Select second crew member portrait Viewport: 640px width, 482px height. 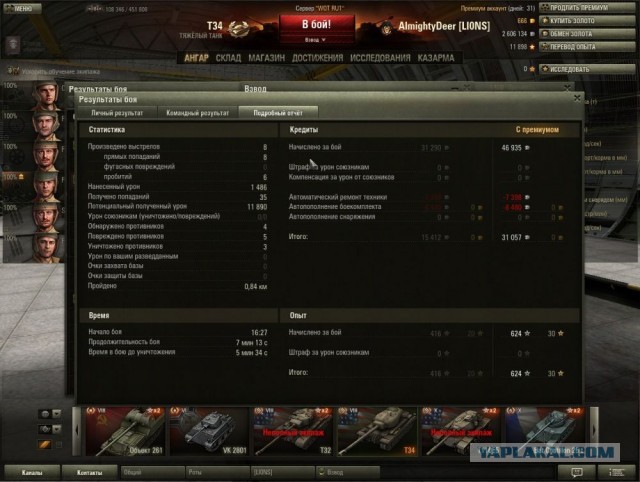[47, 126]
